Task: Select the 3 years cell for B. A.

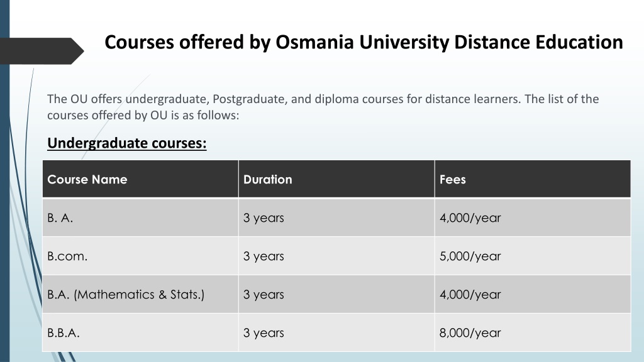Action: coord(336,217)
